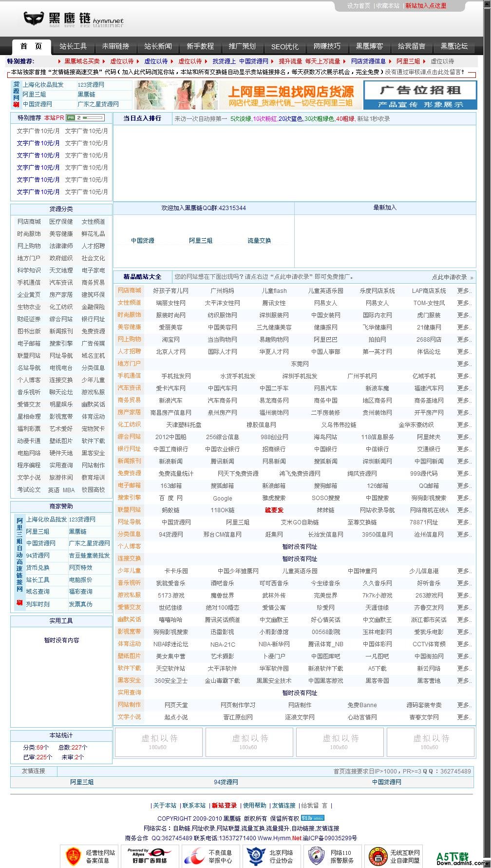The width and height of the screenshot is (491, 868).
Task: Click the 51.la statistics icon
Action: [x=313, y=818]
